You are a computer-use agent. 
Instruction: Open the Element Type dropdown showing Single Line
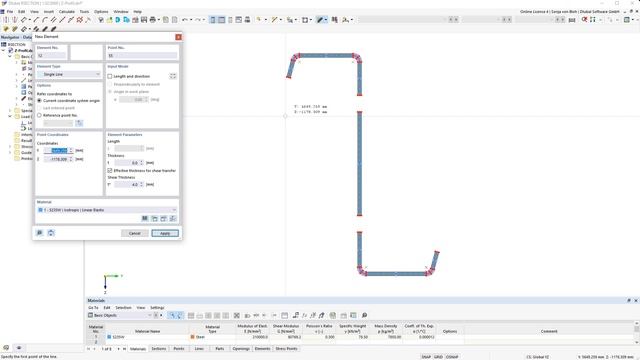pos(69,74)
